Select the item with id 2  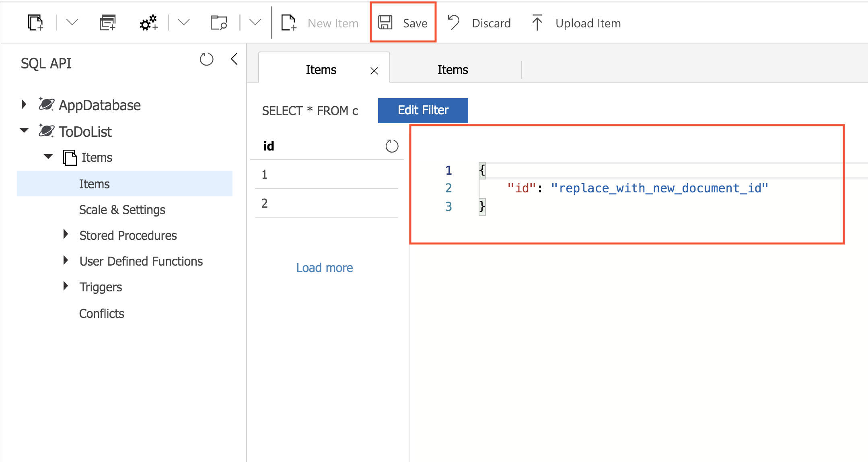point(265,203)
